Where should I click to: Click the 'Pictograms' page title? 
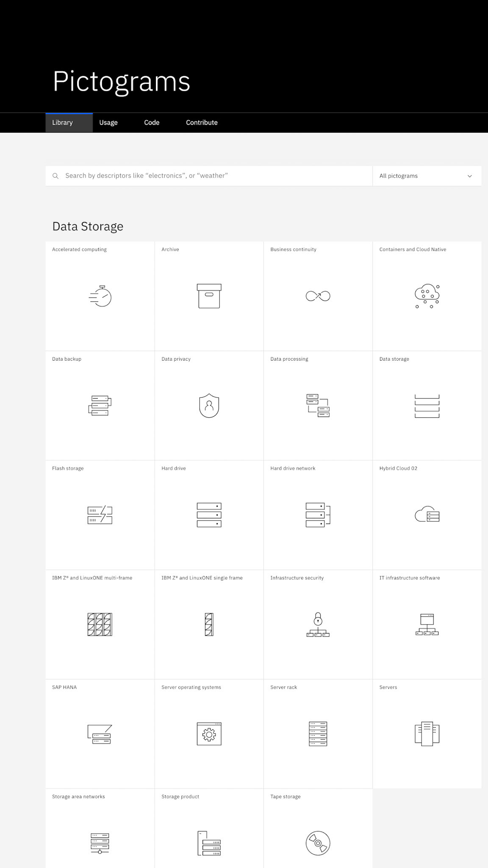(x=122, y=81)
